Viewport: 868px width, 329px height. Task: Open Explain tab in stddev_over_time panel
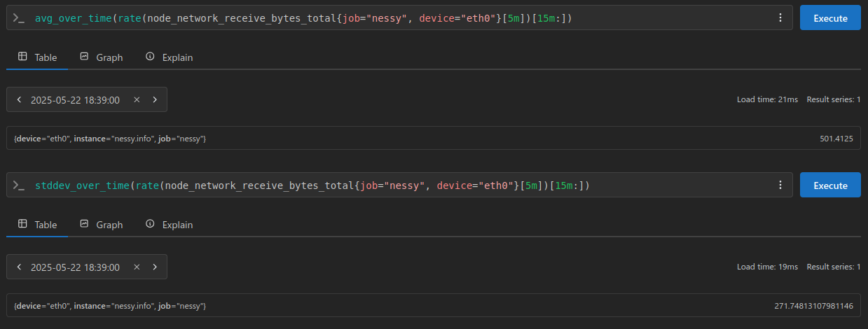[169, 225]
